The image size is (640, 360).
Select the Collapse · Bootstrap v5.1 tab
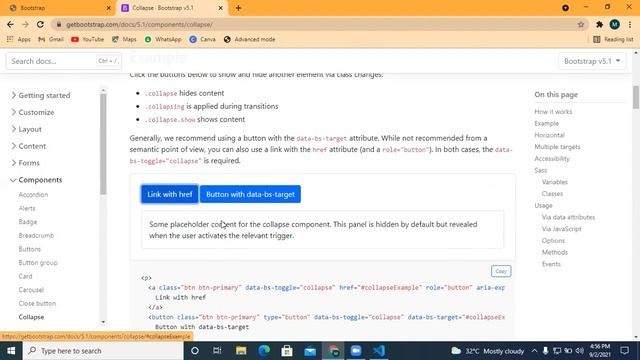[x=171, y=8]
